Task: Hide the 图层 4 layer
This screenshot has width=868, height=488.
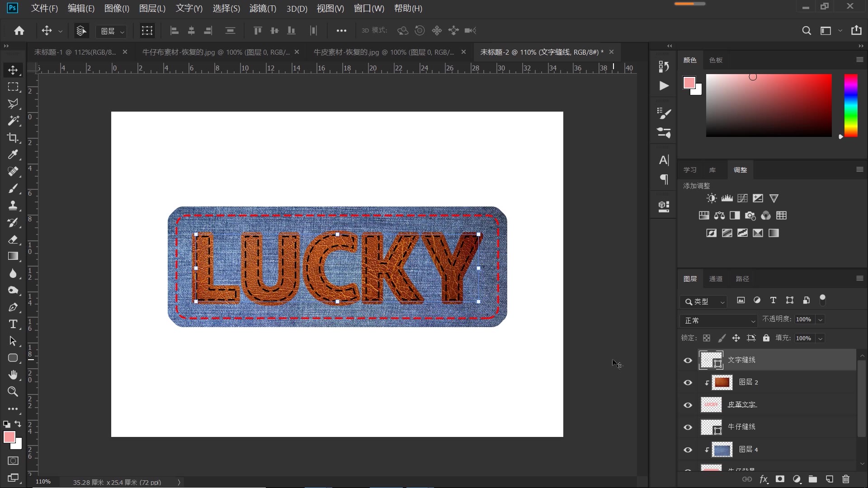Action: (x=688, y=450)
